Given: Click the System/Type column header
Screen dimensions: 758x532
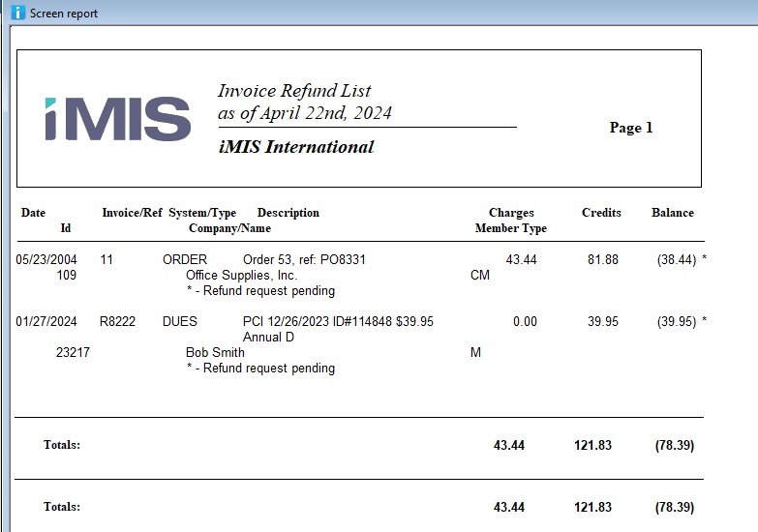Looking at the screenshot, I should click(202, 213).
